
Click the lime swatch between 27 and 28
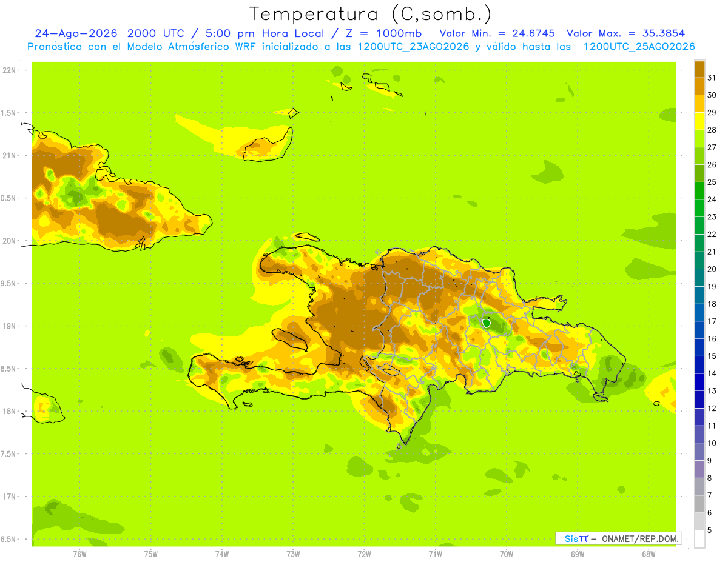point(699,138)
